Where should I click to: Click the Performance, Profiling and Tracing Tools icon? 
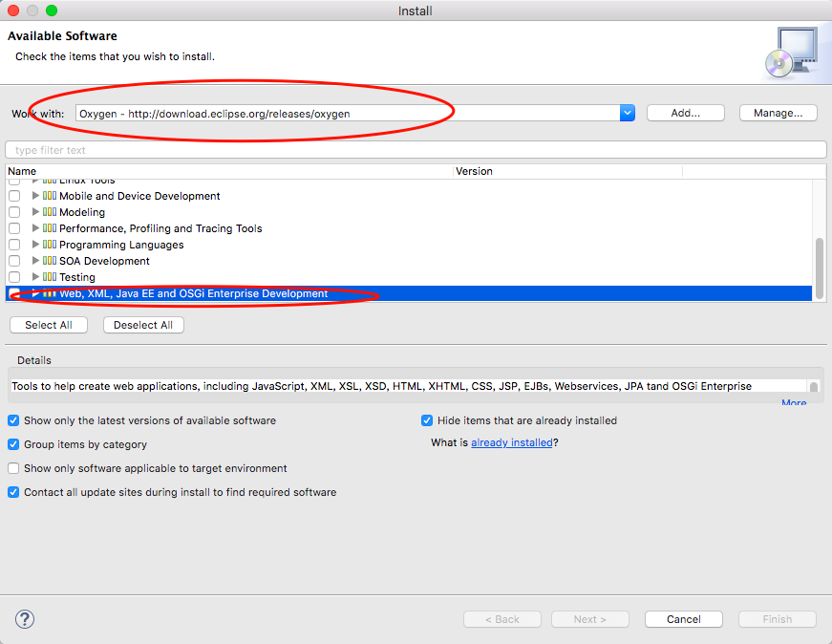click(50, 228)
